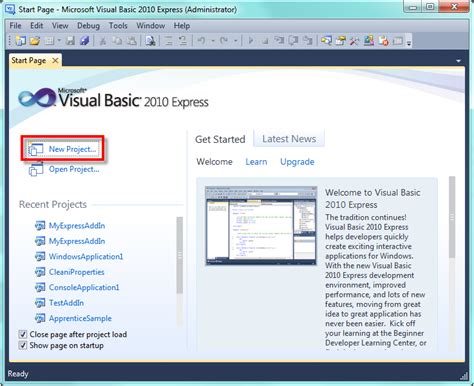Open the Edit menu

point(37,26)
